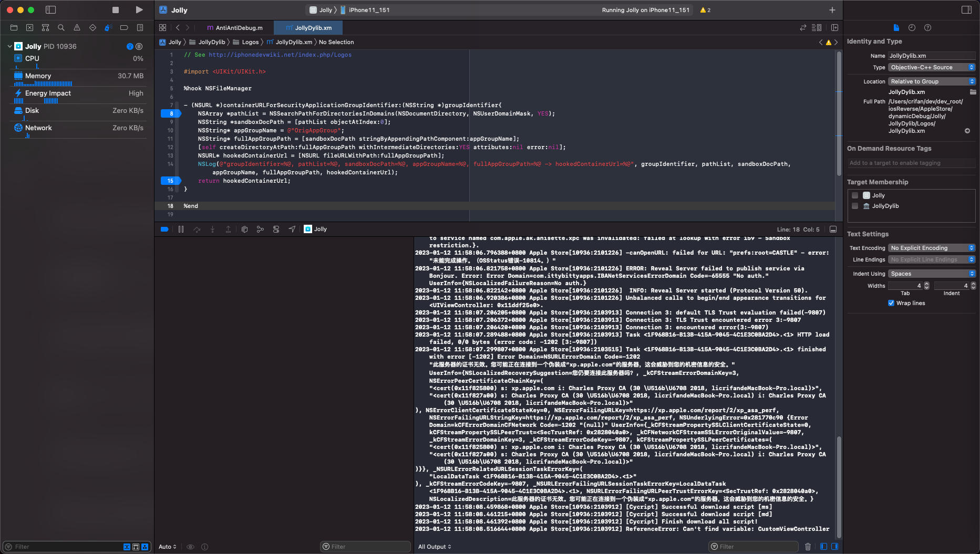Click the Run (play) button

coord(139,10)
